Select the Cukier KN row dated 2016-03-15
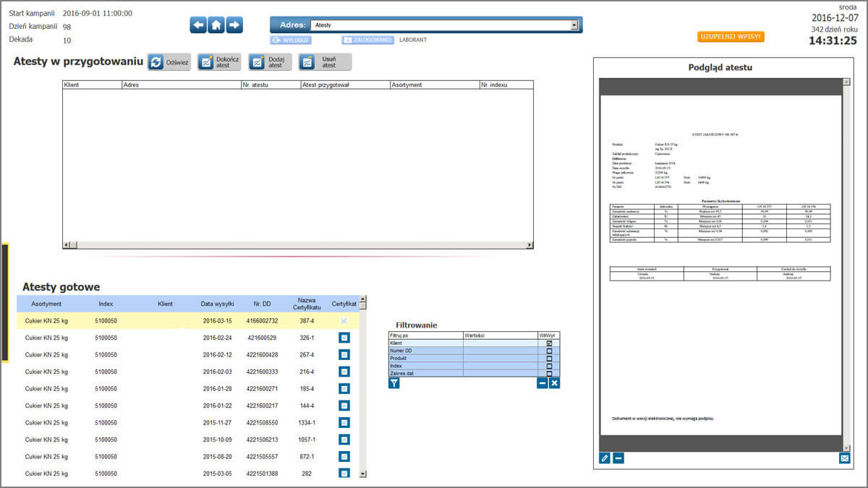The width and height of the screenshot is (868, 488). tap(145, 320)
